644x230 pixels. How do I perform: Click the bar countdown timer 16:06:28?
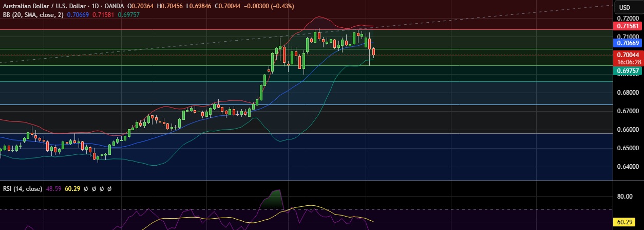point(627,61)
